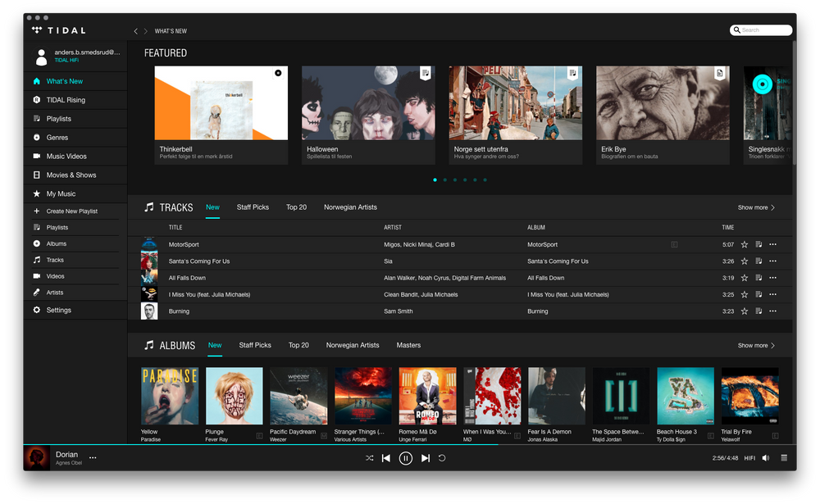
Task: Mute volume speaker icon
Action: pos(766,458)
